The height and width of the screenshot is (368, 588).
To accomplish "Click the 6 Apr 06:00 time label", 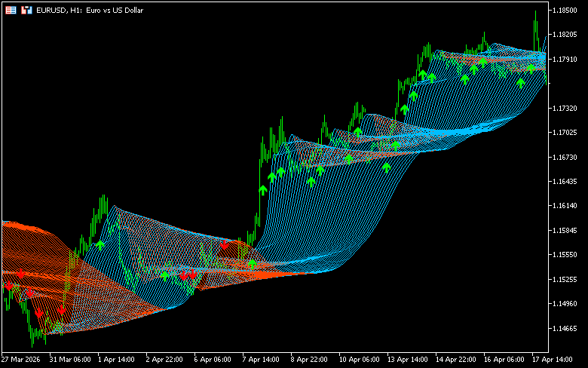I will point(210,359).
